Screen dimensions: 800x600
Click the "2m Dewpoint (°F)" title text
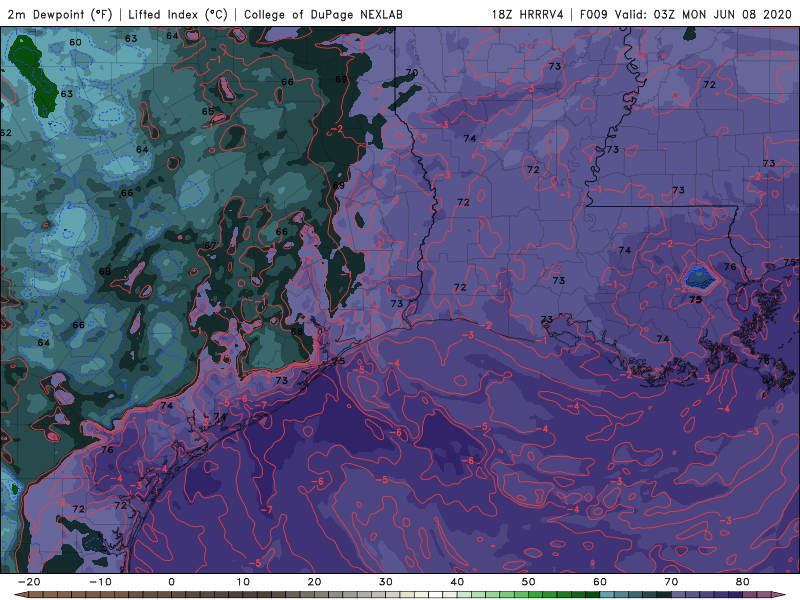tap(60, 14)
